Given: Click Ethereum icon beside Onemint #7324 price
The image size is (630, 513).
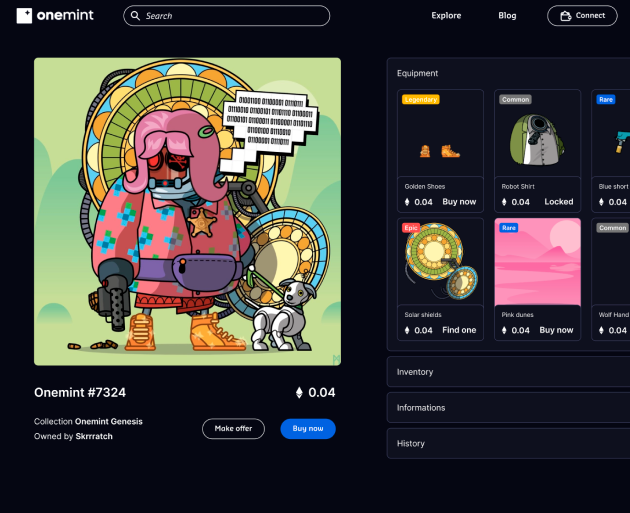Looking at the screenshot, I should pos(299,392).
